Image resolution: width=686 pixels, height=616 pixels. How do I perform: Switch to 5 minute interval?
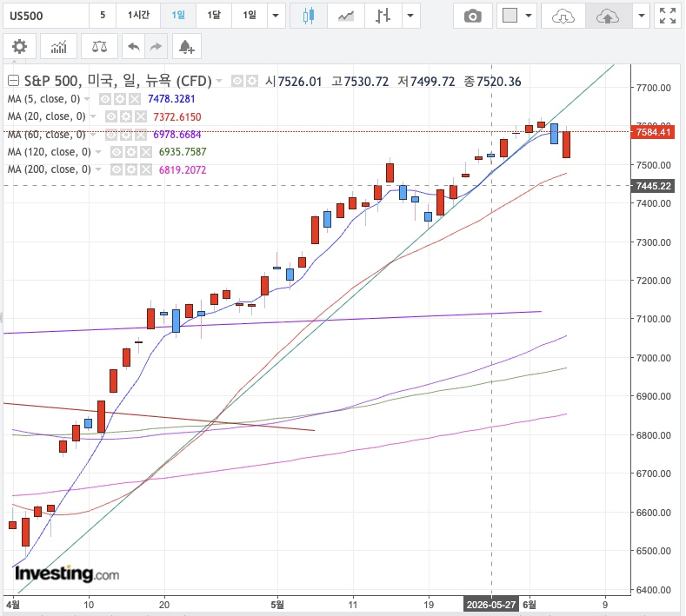[103, 17]
